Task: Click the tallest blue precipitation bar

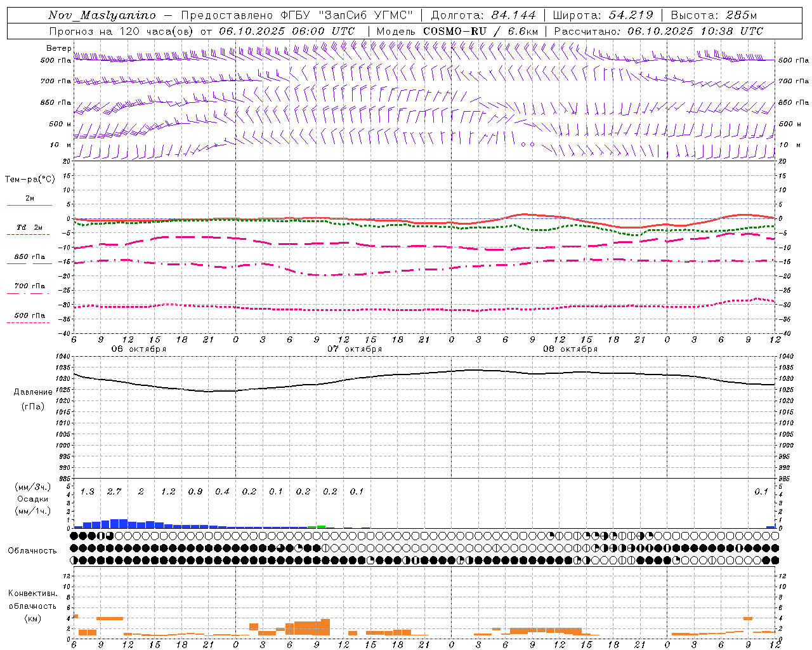Action: (x=119, y=524)
